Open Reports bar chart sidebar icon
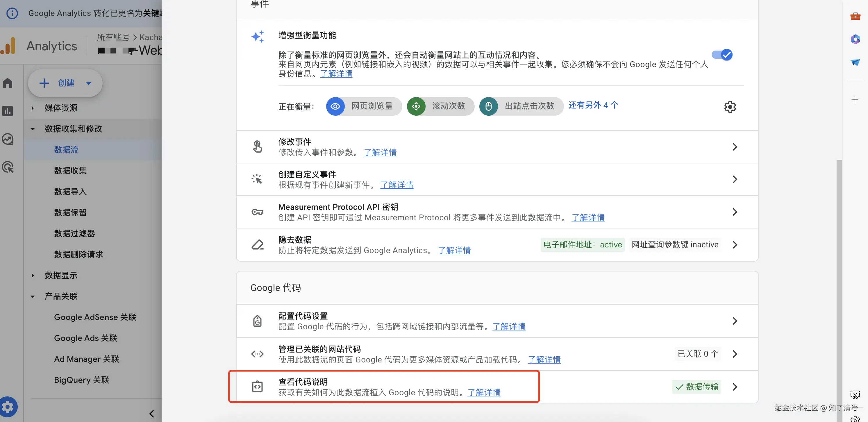Image resolution: width=868 pixels, height=422 pixels. tap(8, 111)
